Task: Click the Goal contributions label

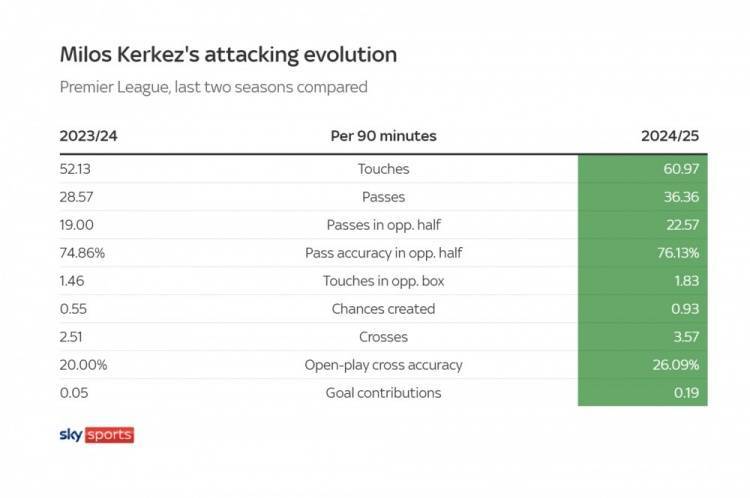Action: (x=384, y=393)
